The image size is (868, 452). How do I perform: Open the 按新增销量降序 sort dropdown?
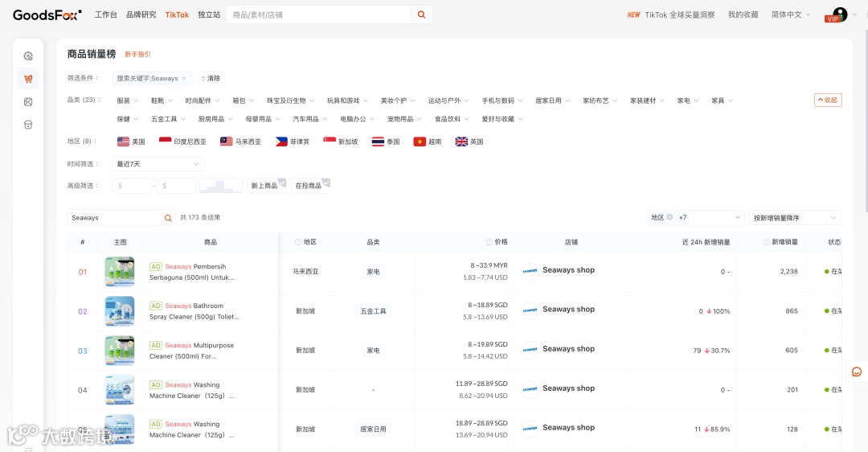795,218
